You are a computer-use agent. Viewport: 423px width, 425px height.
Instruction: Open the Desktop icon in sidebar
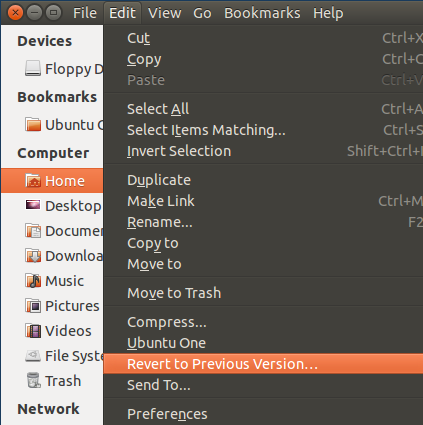33,205
